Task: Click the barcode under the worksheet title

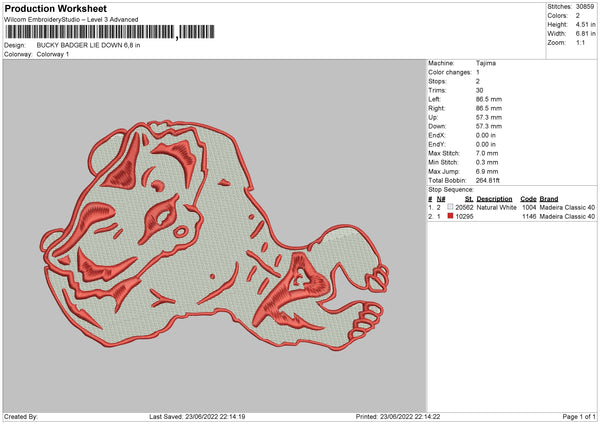Action: coord(110,32)
